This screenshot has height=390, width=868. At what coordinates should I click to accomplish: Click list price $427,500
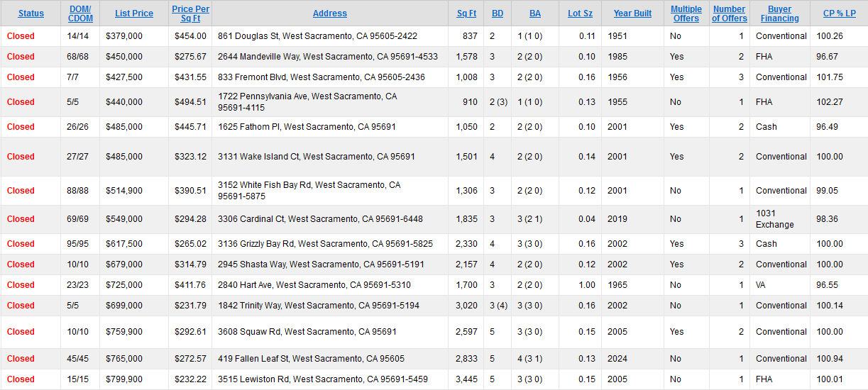point(124,77)
